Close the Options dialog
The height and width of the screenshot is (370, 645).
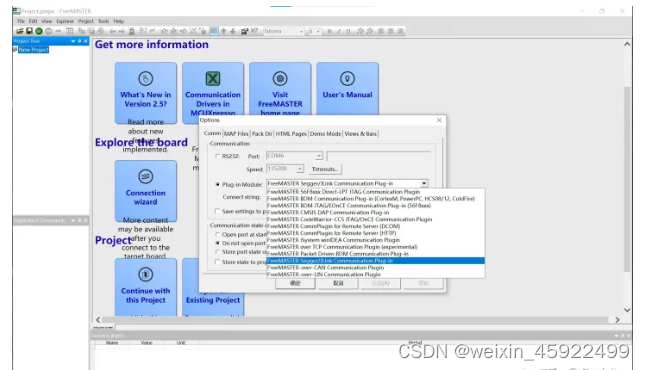pos(439,120)
